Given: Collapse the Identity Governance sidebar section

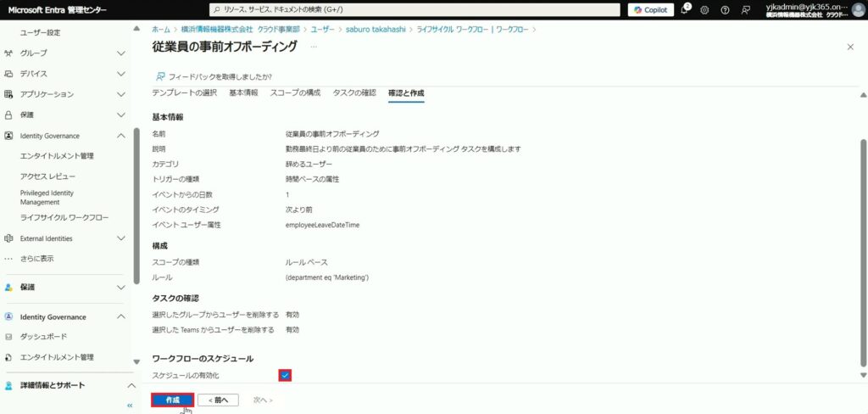Looking at the screenshot, I should (x=120, y=136).
